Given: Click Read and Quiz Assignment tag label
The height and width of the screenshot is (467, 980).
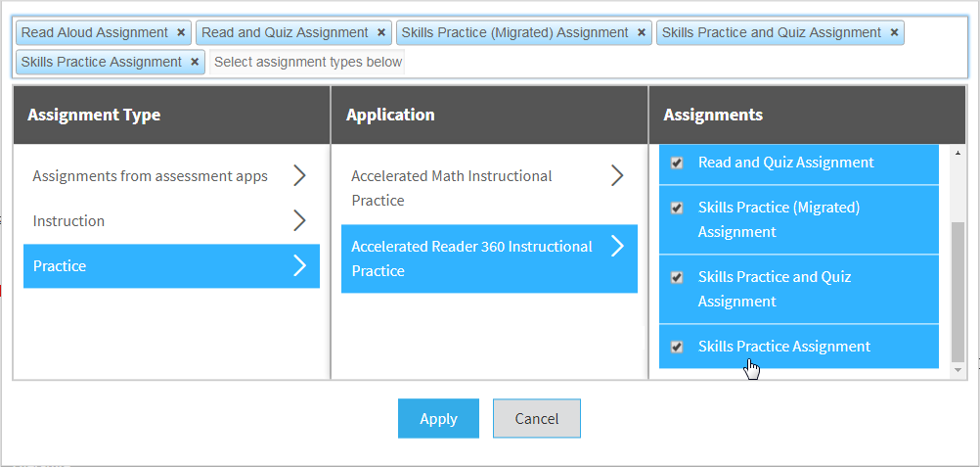Looking at the screenshot, I should coord(285,32).
